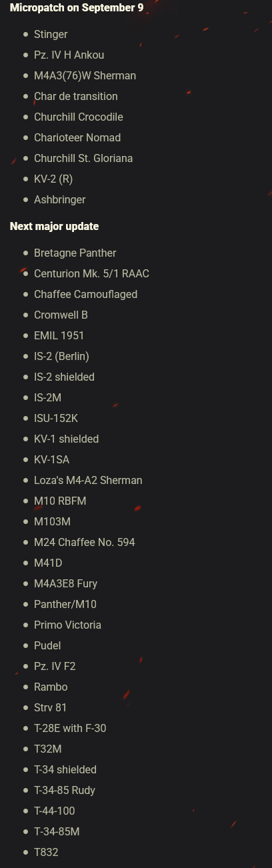Click the Churchill Crocodile entry
The height and width of the screenshot is (868, 272).
(x=79, y=117)
